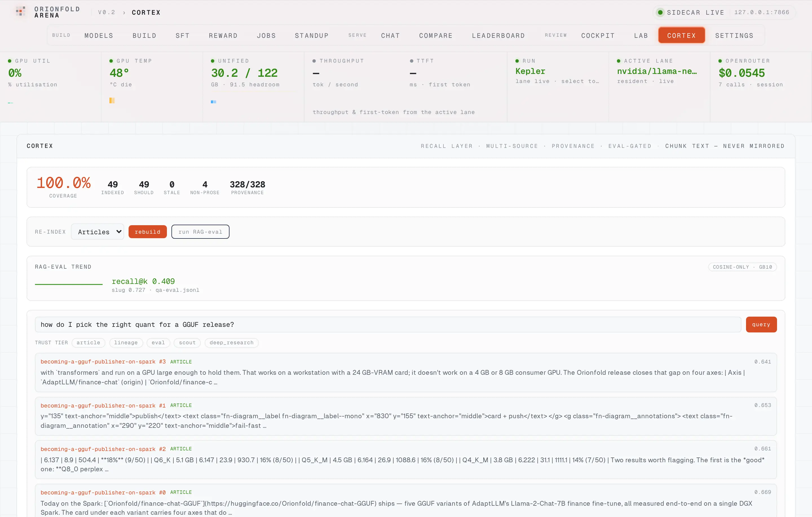This screenshot has width=812, height=517.
Task: Click the run RAG-eval button
Action: point(200,232)
